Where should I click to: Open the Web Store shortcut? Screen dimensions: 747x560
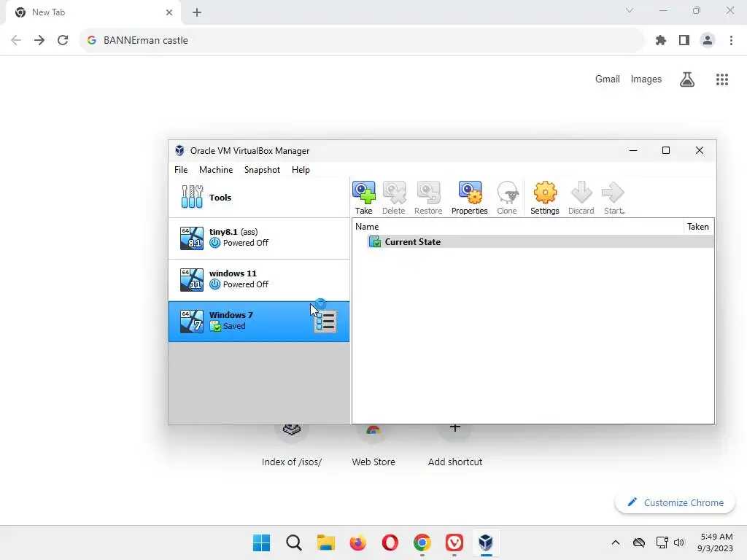pos(373,446)
